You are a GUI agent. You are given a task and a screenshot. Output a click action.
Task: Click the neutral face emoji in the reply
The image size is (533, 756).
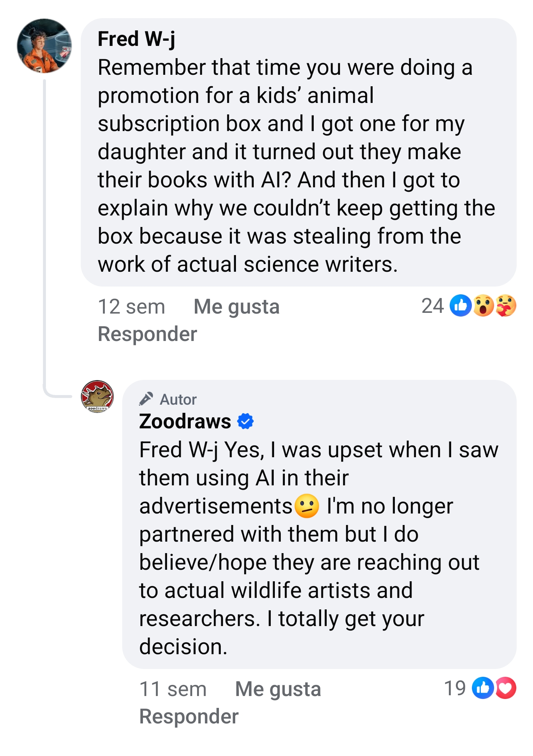click(307, 506)
